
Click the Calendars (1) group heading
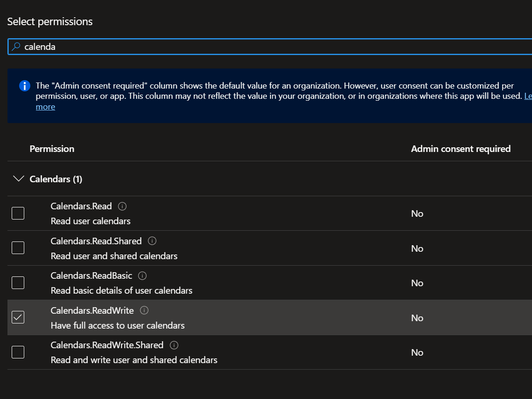56,179
